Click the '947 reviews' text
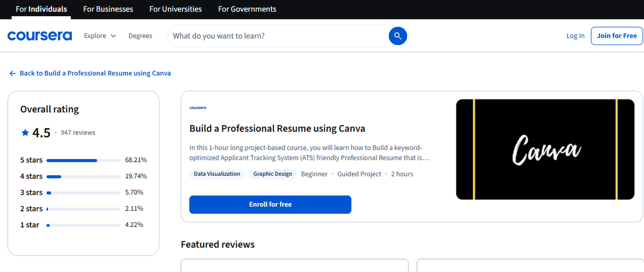644x272 pixels. (x=78, y=132)
